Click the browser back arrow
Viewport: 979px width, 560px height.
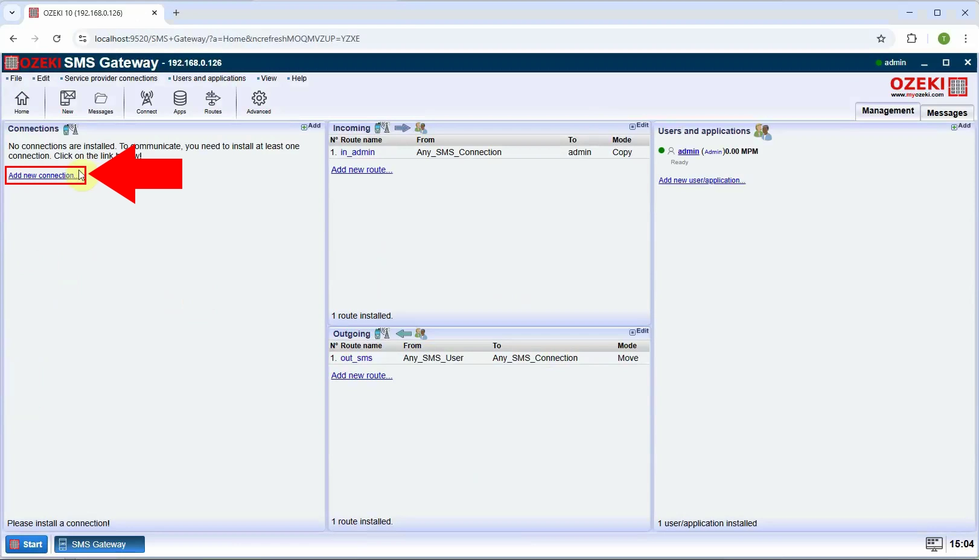coord(13,39)
